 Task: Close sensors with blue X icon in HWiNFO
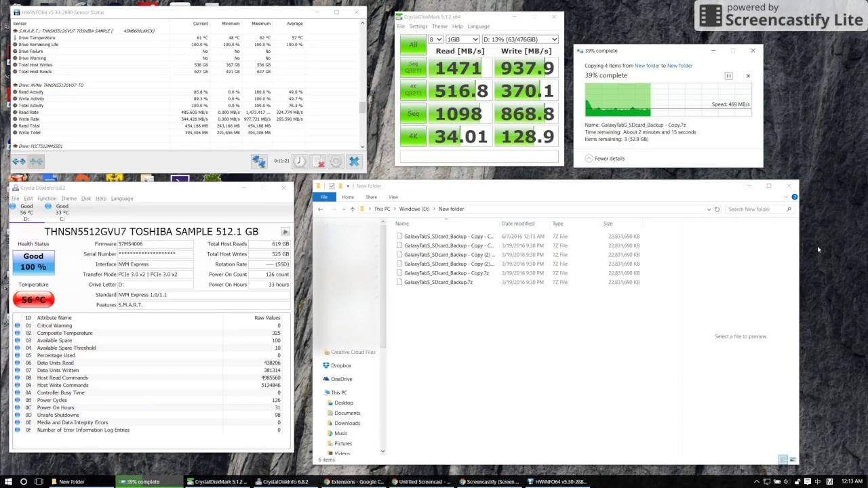pyautogui.click(x=354, y=161)
